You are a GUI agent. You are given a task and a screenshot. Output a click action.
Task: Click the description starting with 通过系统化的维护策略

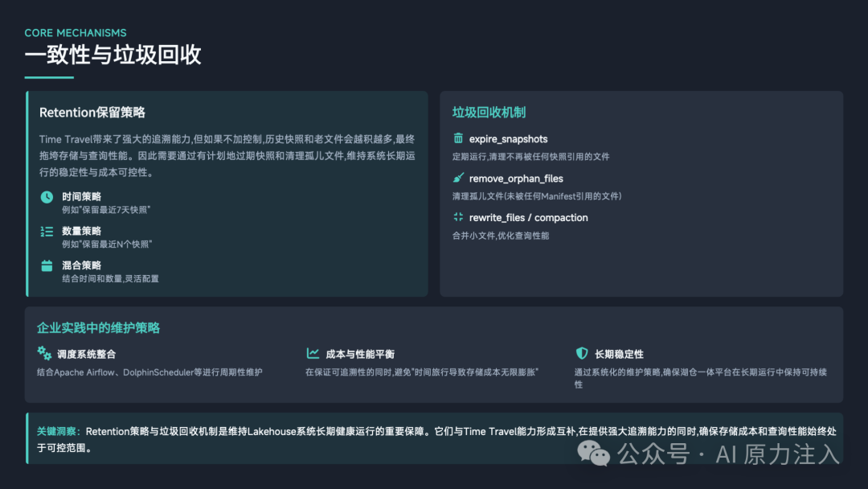click(x=700, y=378)
